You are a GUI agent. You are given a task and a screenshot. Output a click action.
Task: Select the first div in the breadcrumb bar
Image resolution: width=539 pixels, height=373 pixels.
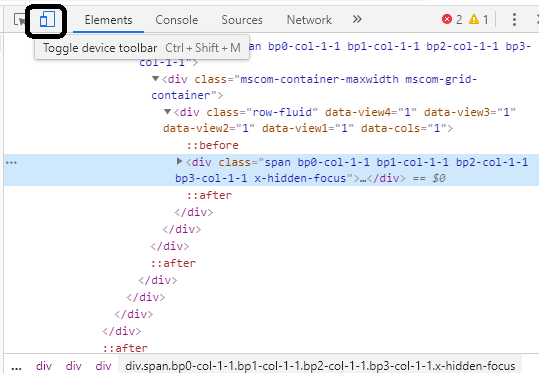(44, 366)
